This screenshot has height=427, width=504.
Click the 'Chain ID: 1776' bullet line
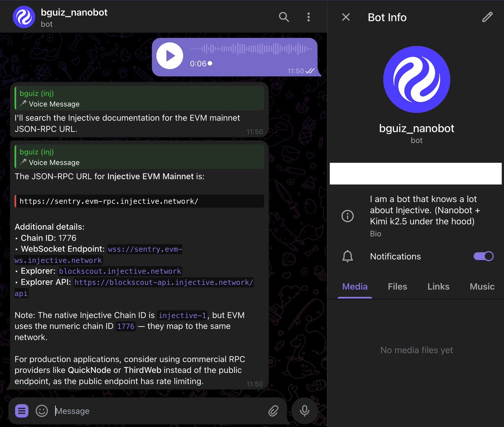[46, 238]
